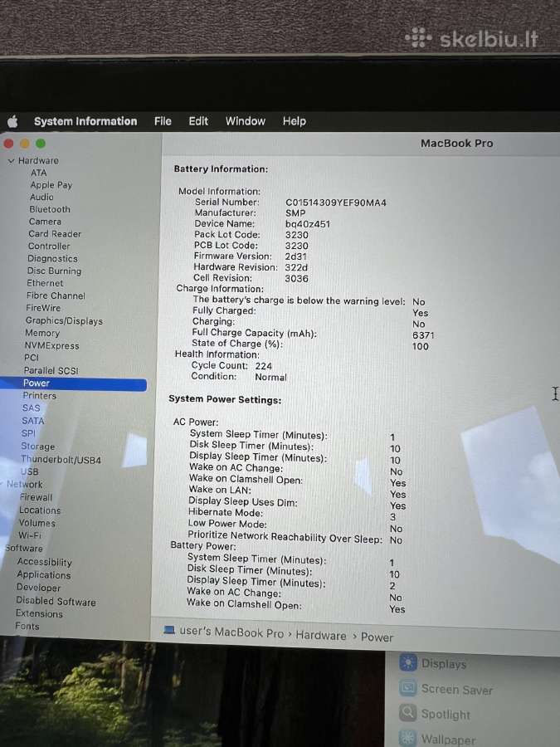
Task: Select Accessibility in the sidebar
Action: [x=44, y=562]
